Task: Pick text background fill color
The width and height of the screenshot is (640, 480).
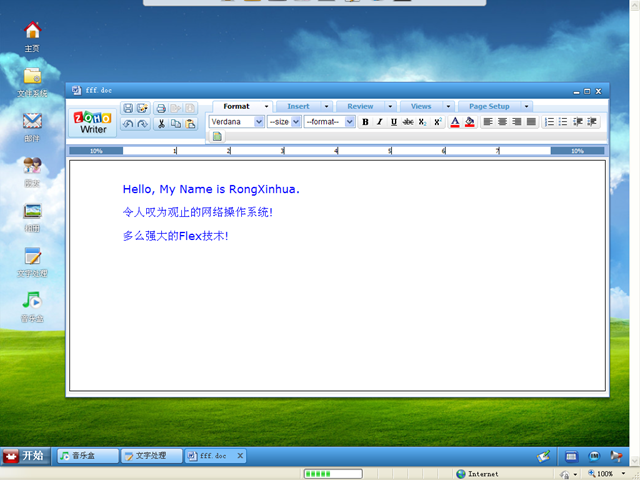Action: (x=469, y=122)
